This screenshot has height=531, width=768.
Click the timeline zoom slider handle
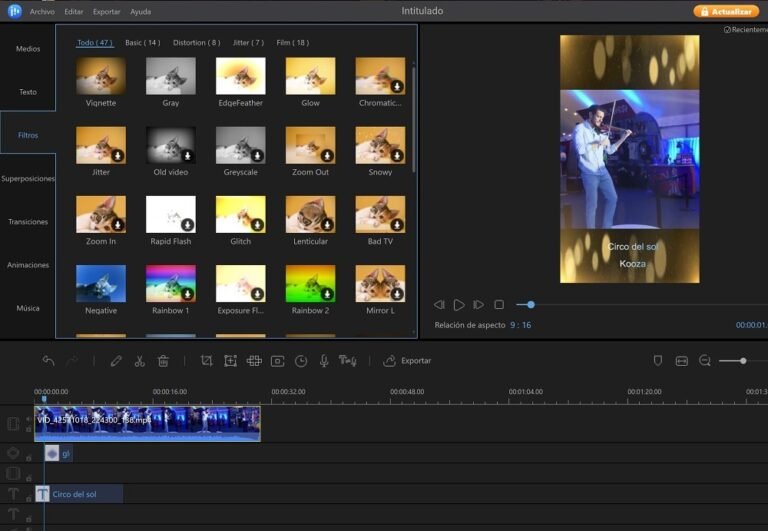coord(743,361)
